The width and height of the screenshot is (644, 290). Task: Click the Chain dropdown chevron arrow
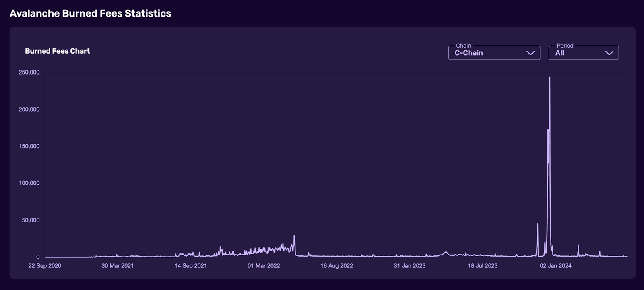click(x=530, y=53)
